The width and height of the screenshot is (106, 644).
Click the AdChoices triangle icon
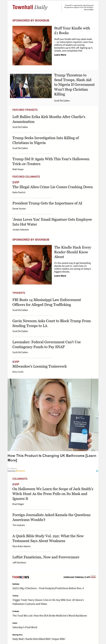97,471
